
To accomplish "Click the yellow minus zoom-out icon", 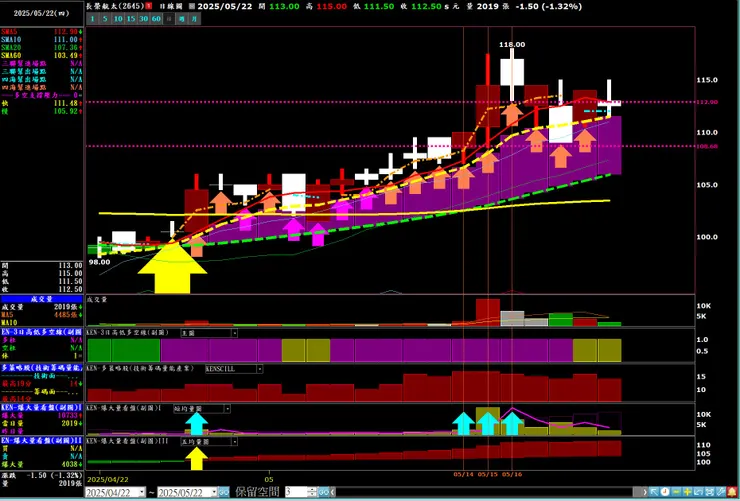I will tap(676, 492).
